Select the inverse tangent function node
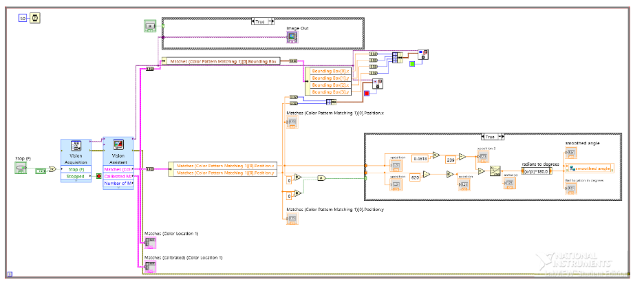This screenshot has width=644, height=282. [x=495, y=171]
